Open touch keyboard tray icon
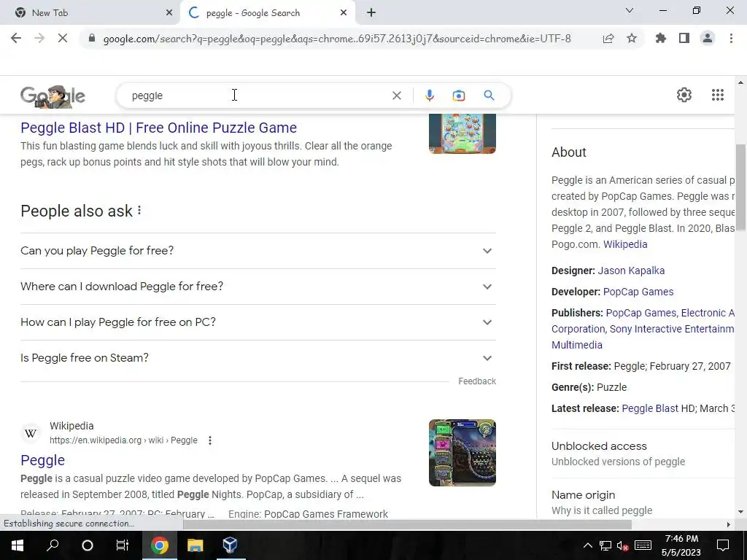The image size is (747, 560). (643, 545)
